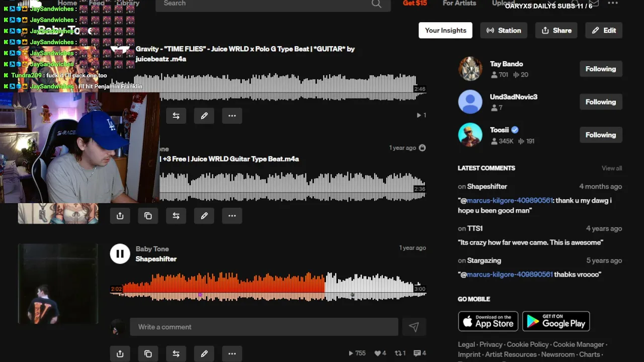The width and height of the screenshot is (644, 362).
Task: Open the top-bar three-dots menu
Action: [x=612, y=3]
